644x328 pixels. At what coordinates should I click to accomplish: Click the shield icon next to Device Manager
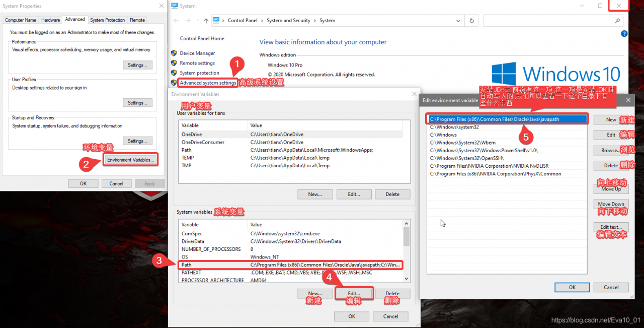coord(174,53)
